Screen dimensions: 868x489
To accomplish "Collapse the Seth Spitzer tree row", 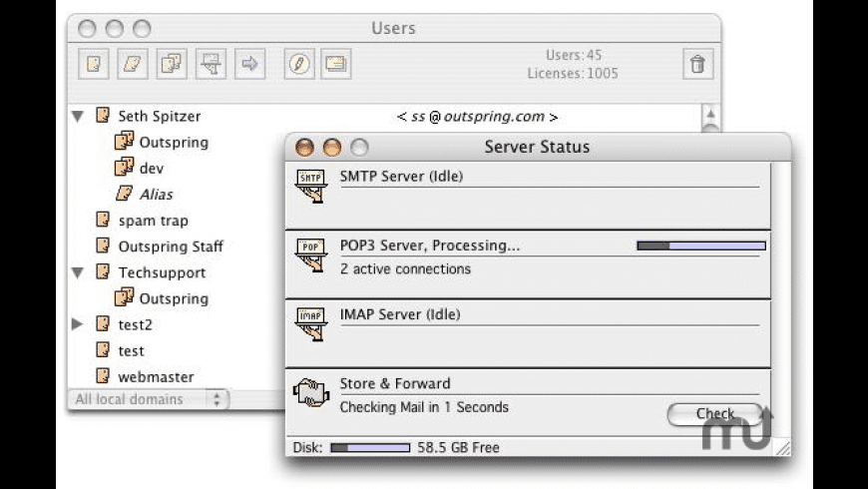I will 78,117.
